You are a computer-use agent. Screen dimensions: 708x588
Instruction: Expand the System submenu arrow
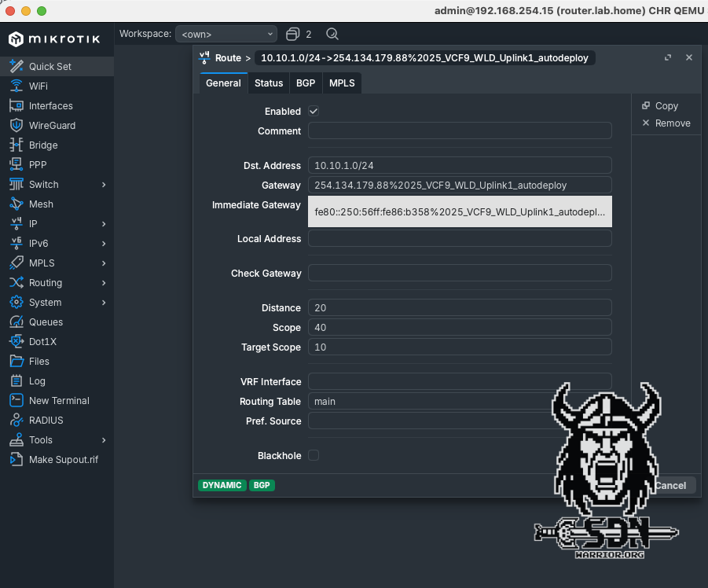point(104,303)
